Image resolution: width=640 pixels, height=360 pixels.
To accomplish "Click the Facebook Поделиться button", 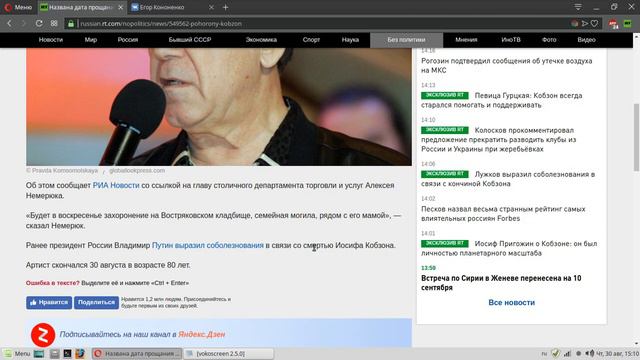I will [x=96, y=302].
